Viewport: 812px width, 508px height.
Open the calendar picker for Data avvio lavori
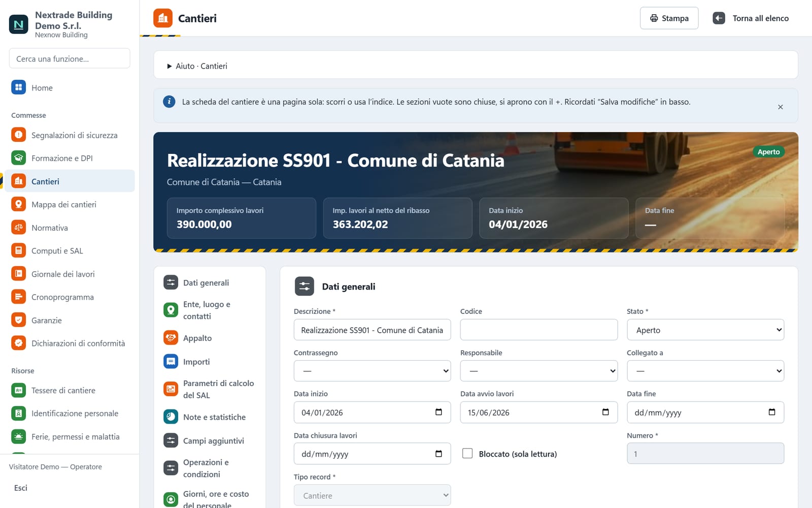pyautogui.click(x=605, y=412)
